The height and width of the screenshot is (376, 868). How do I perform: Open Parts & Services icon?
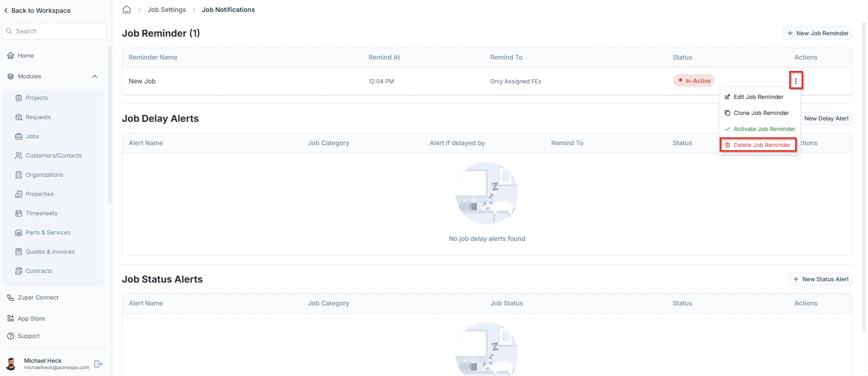19,233
